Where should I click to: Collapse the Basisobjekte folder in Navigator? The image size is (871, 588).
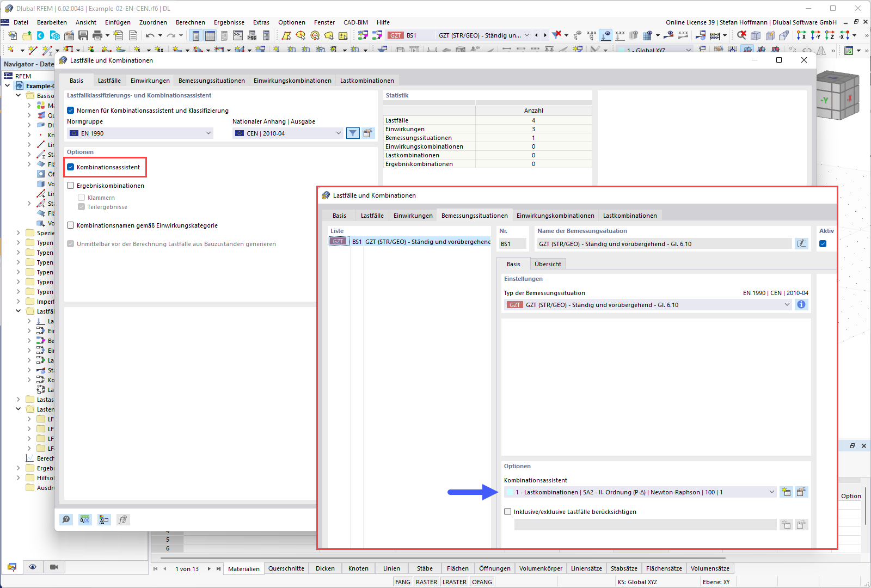pos(19,96)
